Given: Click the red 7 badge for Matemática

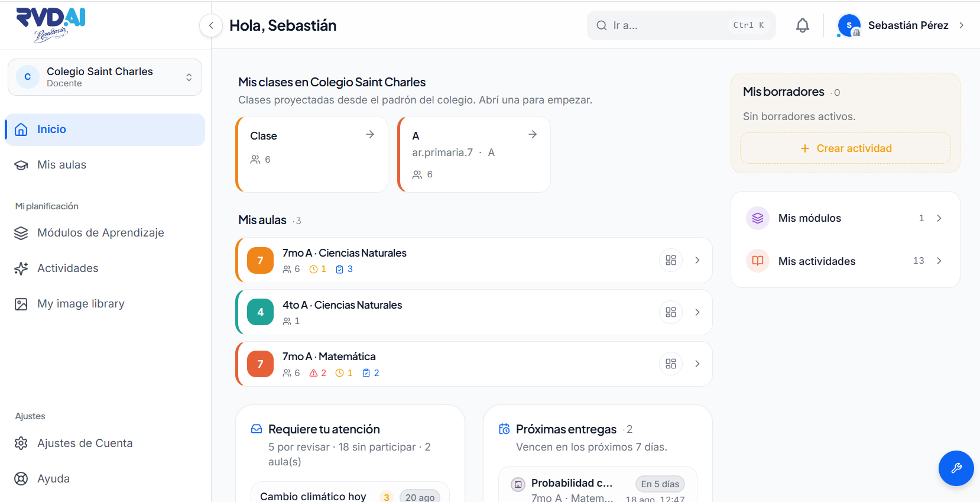Looking at the screenshot, I should pos(260,364).
